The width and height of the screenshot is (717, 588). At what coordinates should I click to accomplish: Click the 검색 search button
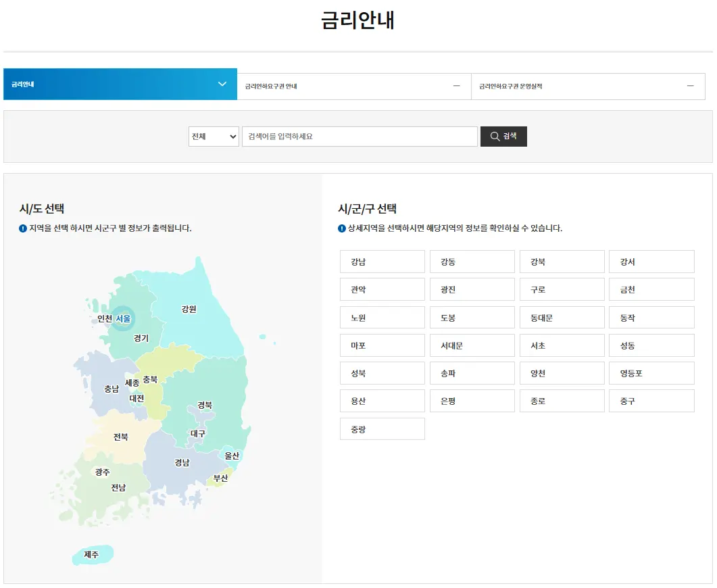(x=503, y=136)
